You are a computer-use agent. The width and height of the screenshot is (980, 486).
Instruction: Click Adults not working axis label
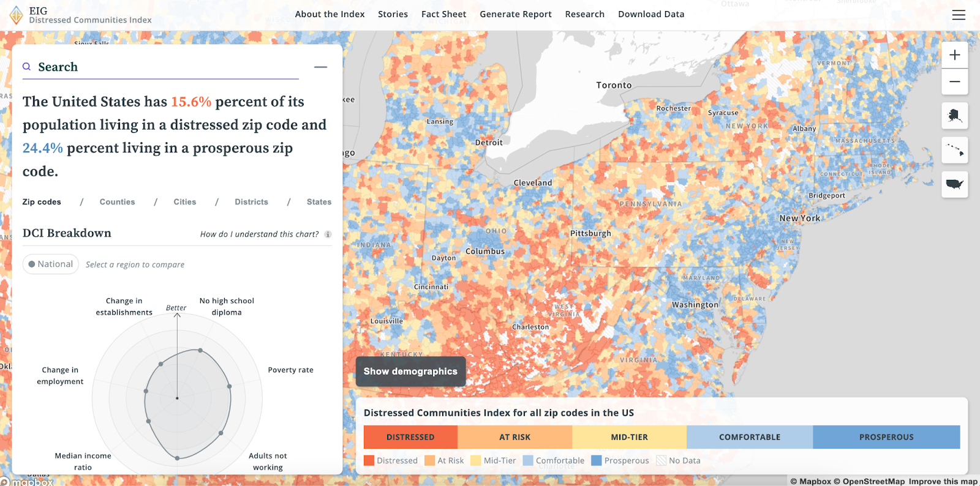click(268, 462)
